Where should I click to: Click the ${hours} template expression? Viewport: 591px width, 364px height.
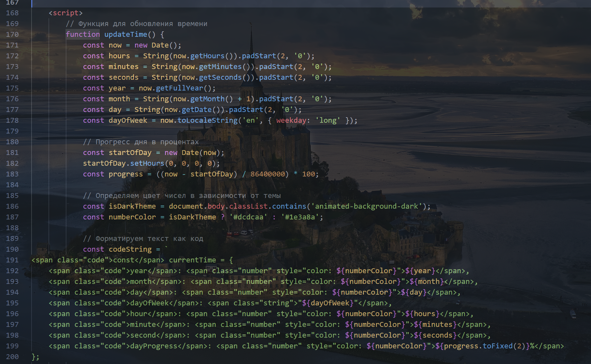pyautogui.click(x=423, y=314)
